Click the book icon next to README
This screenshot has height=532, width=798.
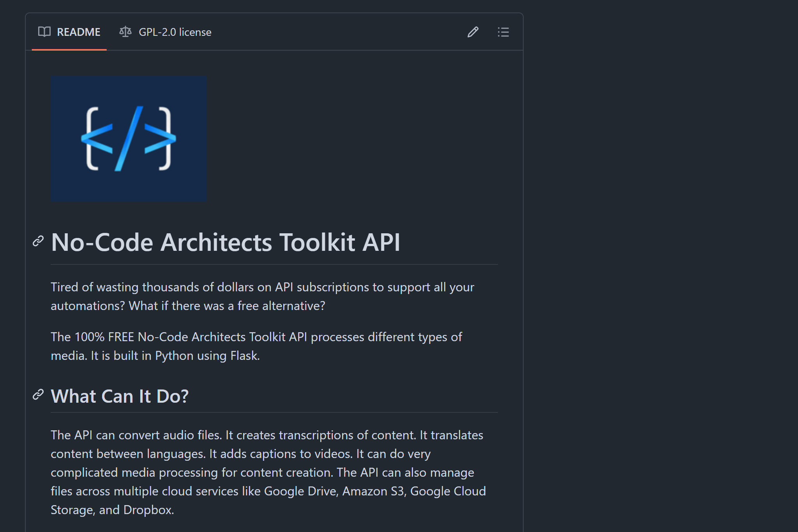click(45, 32)
